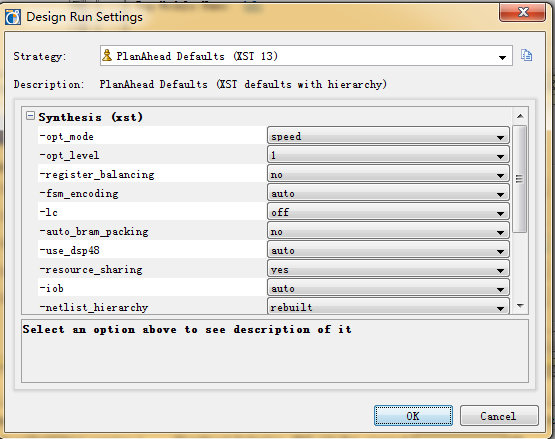Open the -fsm_encoding dropdown
The width and height of the screenshot is (555, 439).
(x=388, y=193)
